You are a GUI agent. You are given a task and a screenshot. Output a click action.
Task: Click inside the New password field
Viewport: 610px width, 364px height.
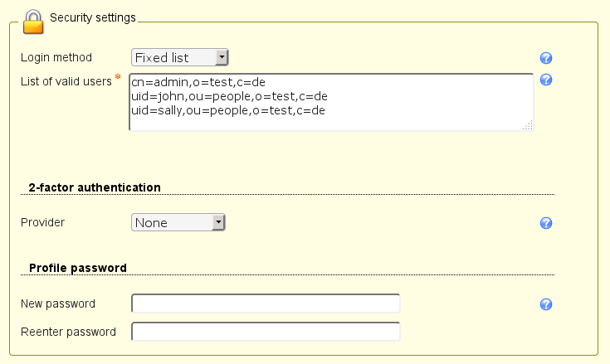point(266,303)
